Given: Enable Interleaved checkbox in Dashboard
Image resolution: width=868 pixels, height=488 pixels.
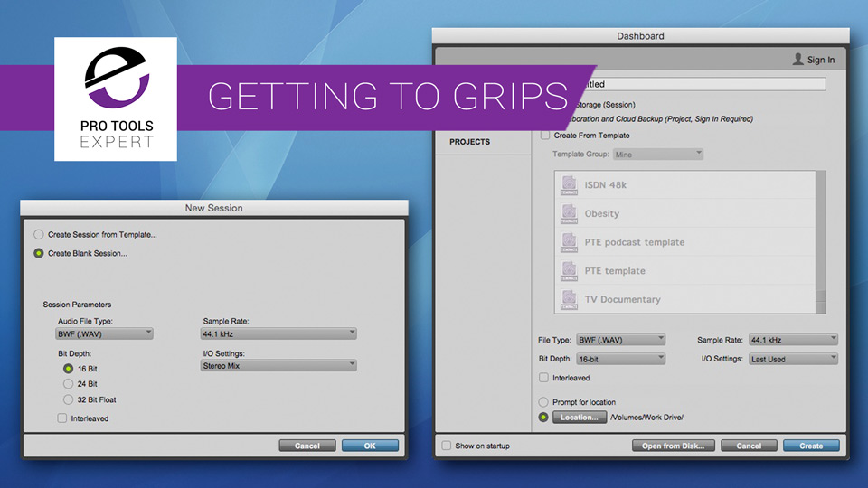Looking at the screenshot, I should (543, 378).
